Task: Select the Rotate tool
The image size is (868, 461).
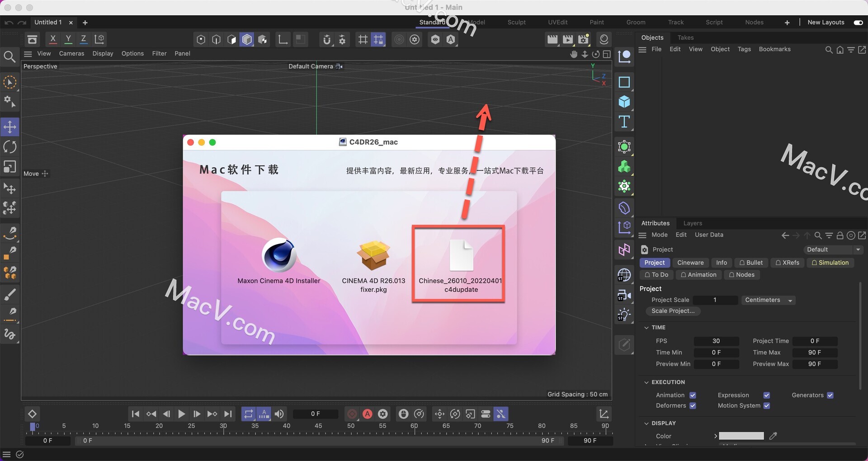Action: tap(10, 147)
